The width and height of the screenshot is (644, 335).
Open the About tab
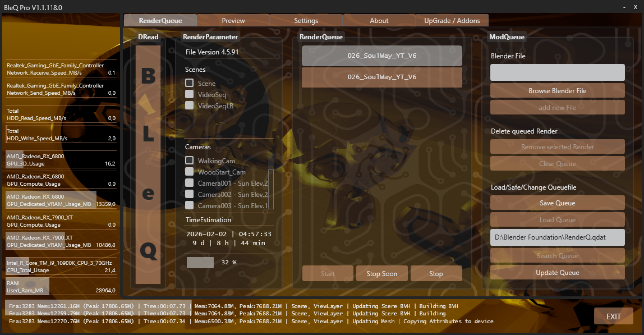coord(379,21)
